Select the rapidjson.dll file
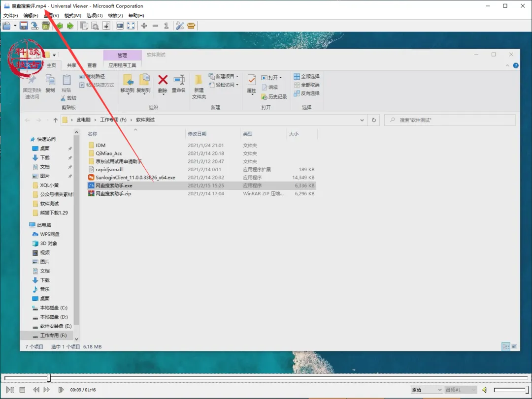 109,170
